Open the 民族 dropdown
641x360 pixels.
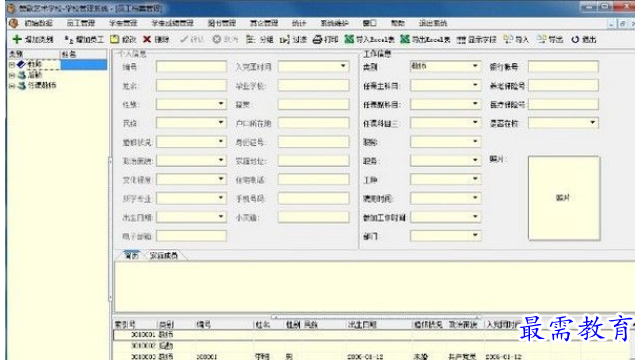[x=221, y=123]
